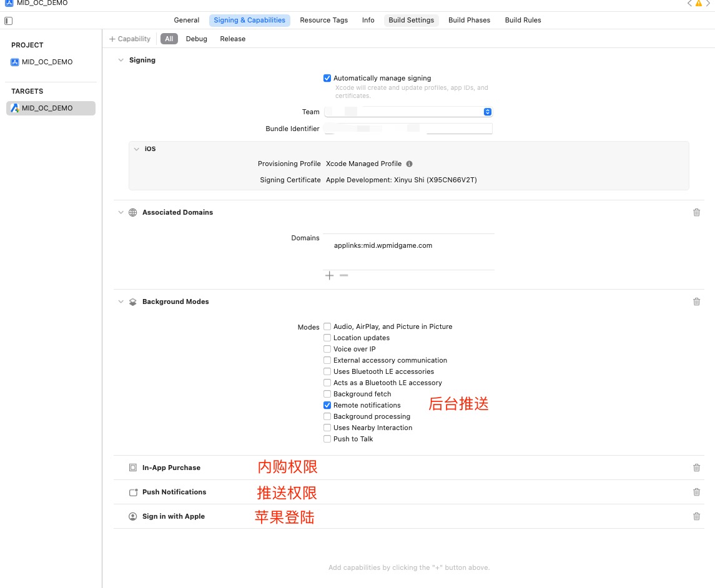Open the Resource Tags tab
This screenshot has height=588, width=715.
coord(323,20)
